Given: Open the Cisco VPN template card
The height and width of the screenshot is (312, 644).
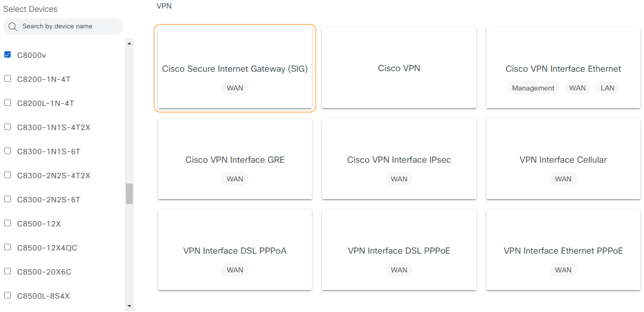Looking at the screenshot, I should click(399, 68).
